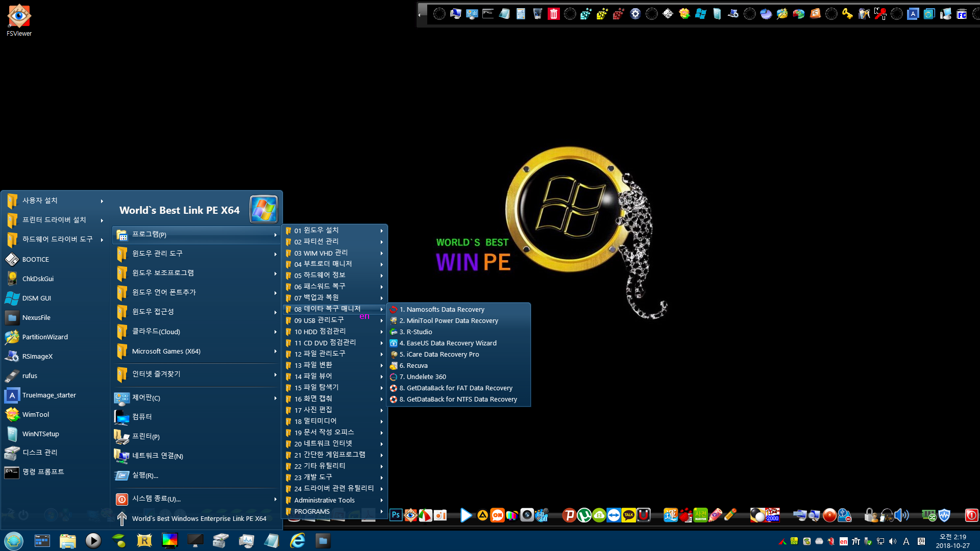Expand the 윈도우 관리 도구 submenu
The width and height of the screenshot is (980, 551).
(197, 254)
